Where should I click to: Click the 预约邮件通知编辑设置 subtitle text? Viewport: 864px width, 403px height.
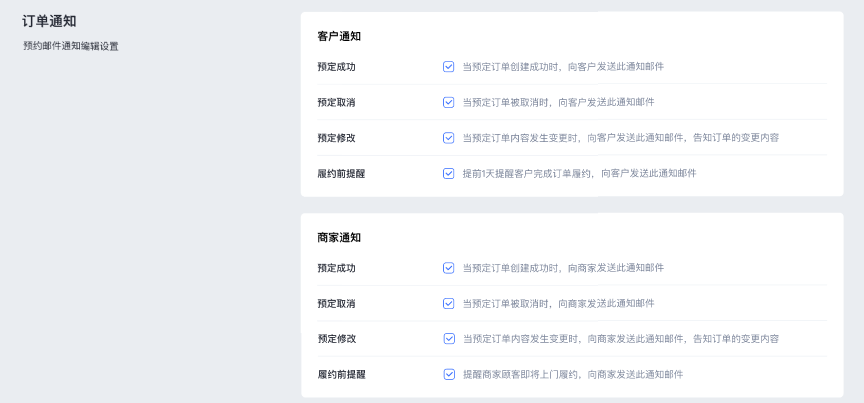click(x=71, y=46)
